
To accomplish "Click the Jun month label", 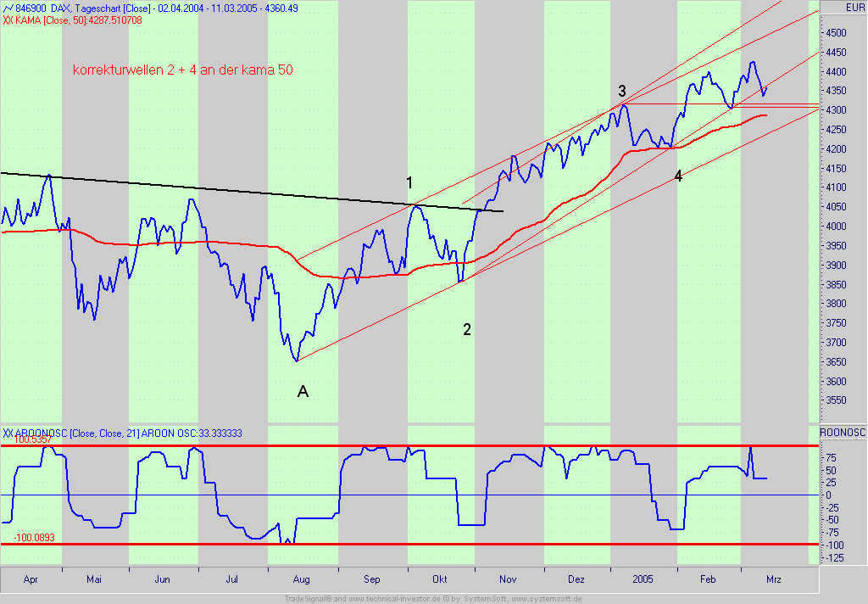I will point(162,579).
